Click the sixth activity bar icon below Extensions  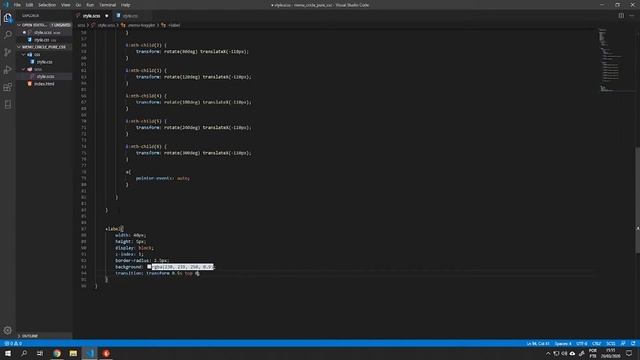(8, 104)
